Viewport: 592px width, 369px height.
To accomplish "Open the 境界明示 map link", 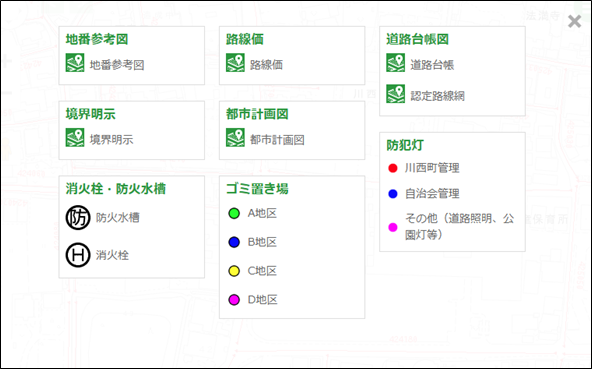I will point(111,140).
